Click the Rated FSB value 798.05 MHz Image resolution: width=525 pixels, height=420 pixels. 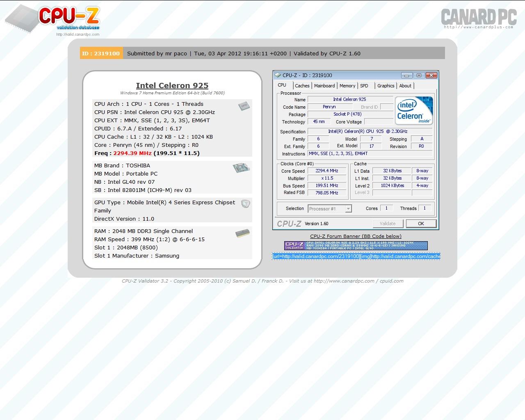point(327,193)
